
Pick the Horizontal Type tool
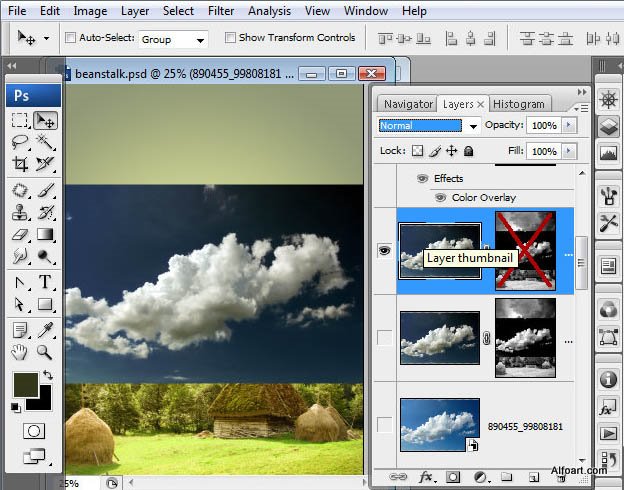[x=45, y=282]
